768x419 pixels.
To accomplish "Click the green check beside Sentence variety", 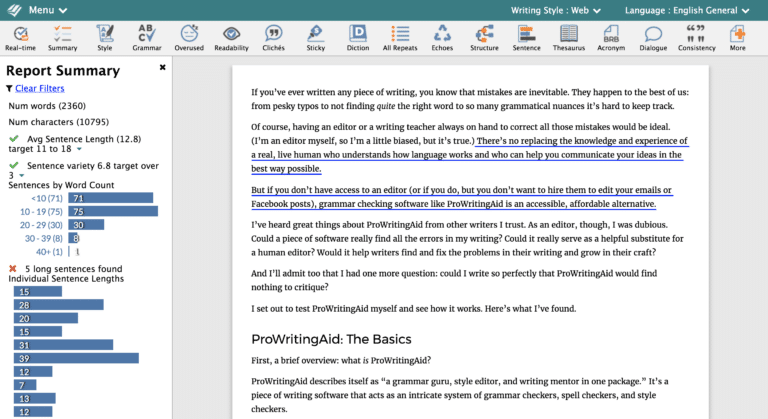I will (x=14, y=165).
